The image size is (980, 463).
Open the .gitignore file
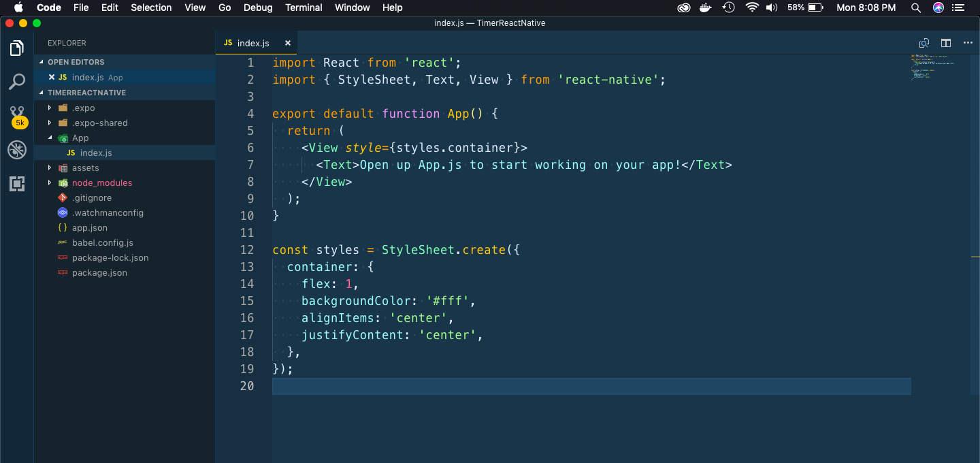pos(125,197)
